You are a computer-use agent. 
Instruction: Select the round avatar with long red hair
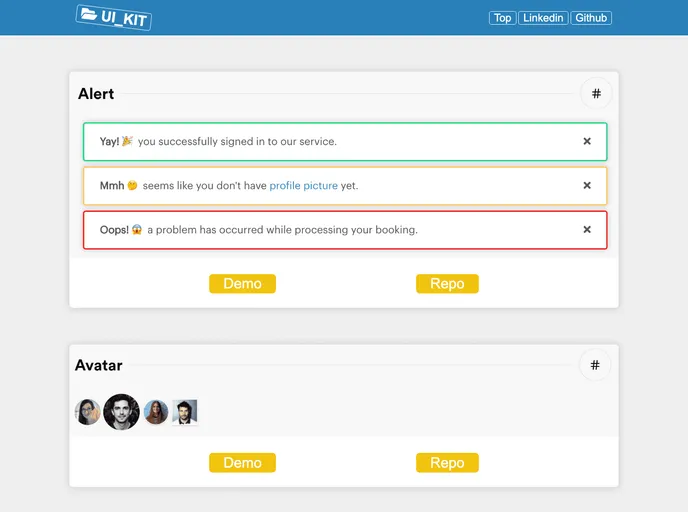point(156,412)
